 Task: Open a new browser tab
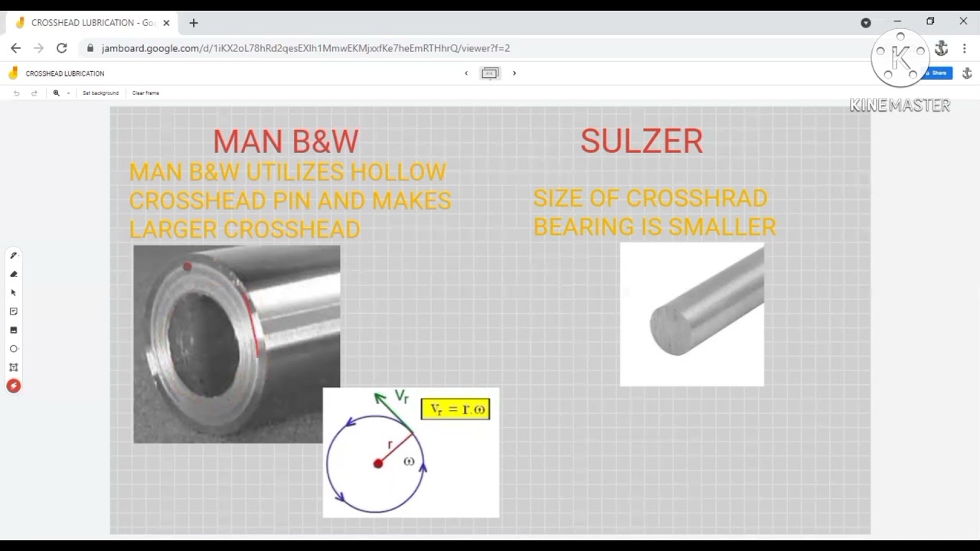[194, 23]
